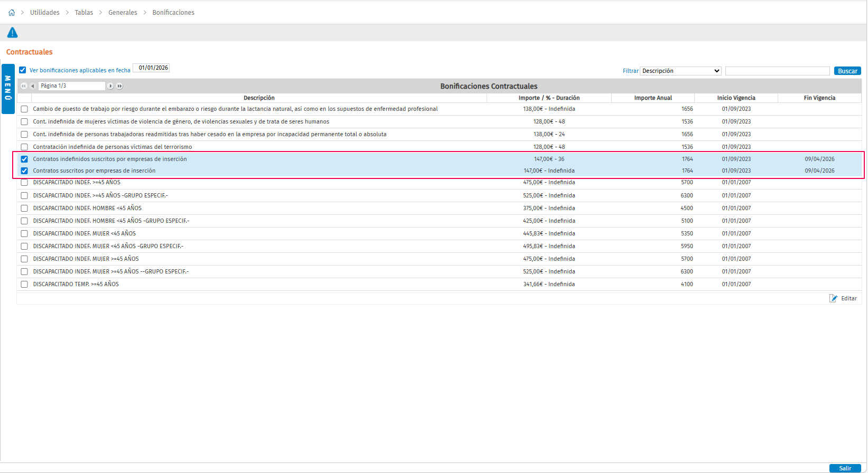The image size is (868, 473).
Task: Click the '445,83€ - Indefinida' amount cell
Action: [x=549, y=234]
